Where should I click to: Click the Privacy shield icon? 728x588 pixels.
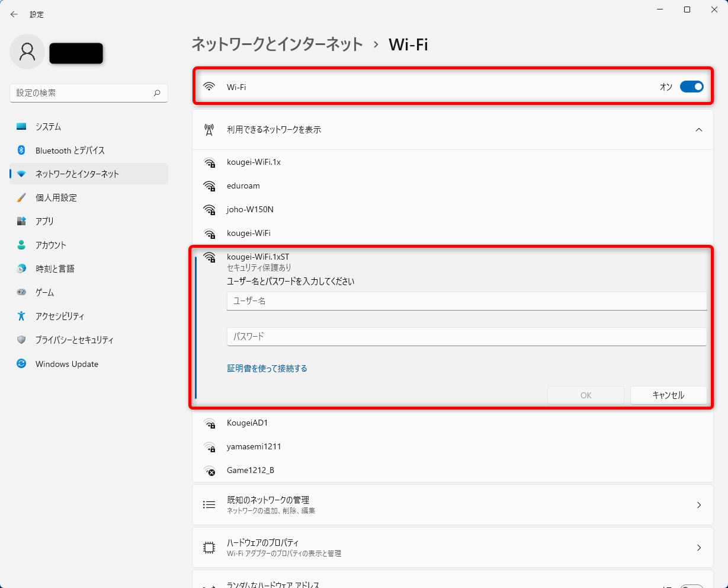pyautogui.click(x=21, y=340)
